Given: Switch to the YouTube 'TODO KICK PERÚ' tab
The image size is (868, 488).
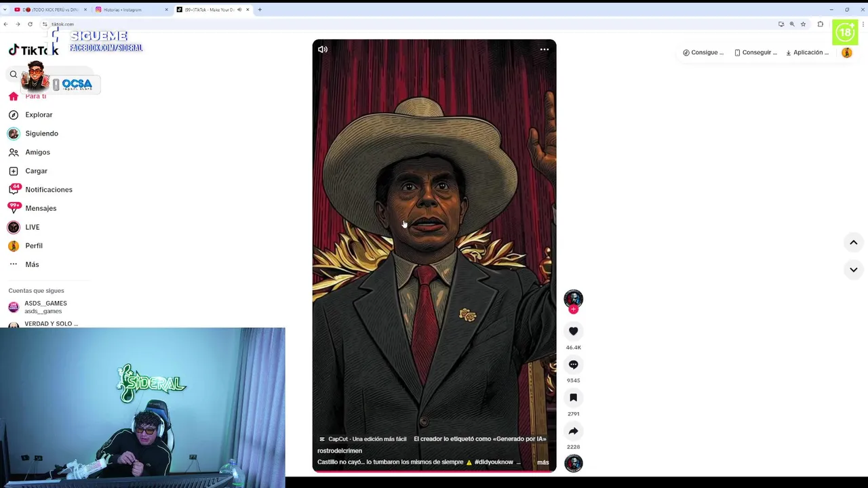Looking at the screenshot, I should coord(50,9).
